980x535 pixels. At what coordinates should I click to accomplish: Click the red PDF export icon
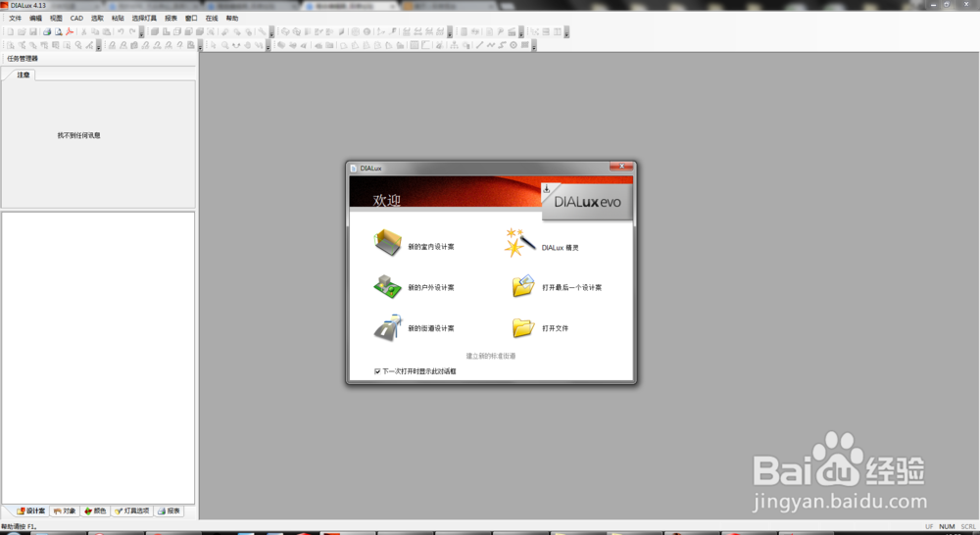[x=70, y=32]
